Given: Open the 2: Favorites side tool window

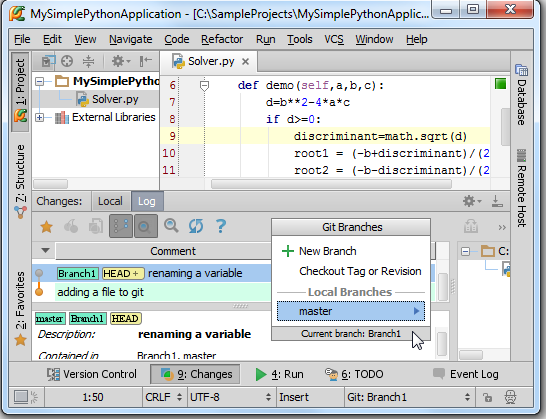Looking at the screenshot, I should [x=20, y=308].
